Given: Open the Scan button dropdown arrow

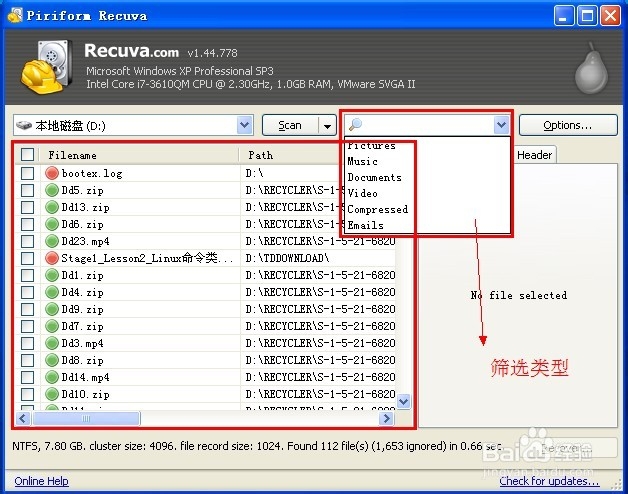Looking at the screenshot, I should [x=327, y=126].
